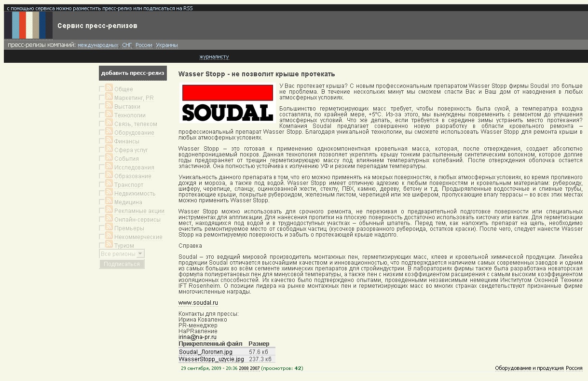Image resolution: width=588 pixels, height=381 pixels.
Task: Enable the Технологии checkbox
Action: point(102,115)
